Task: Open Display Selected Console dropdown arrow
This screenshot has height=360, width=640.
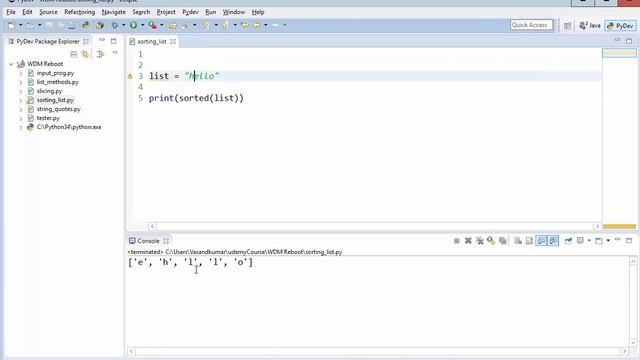Action: click(589, 241)
